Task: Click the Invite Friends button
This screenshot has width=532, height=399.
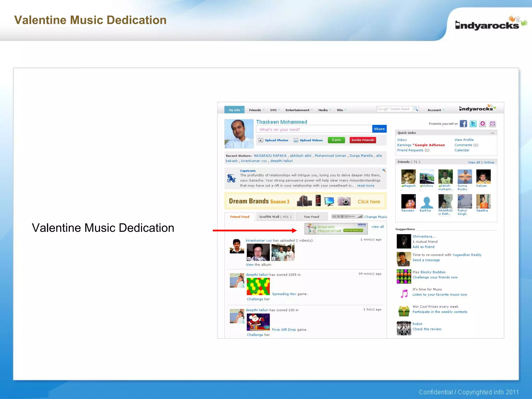Action: click(363, 140)
